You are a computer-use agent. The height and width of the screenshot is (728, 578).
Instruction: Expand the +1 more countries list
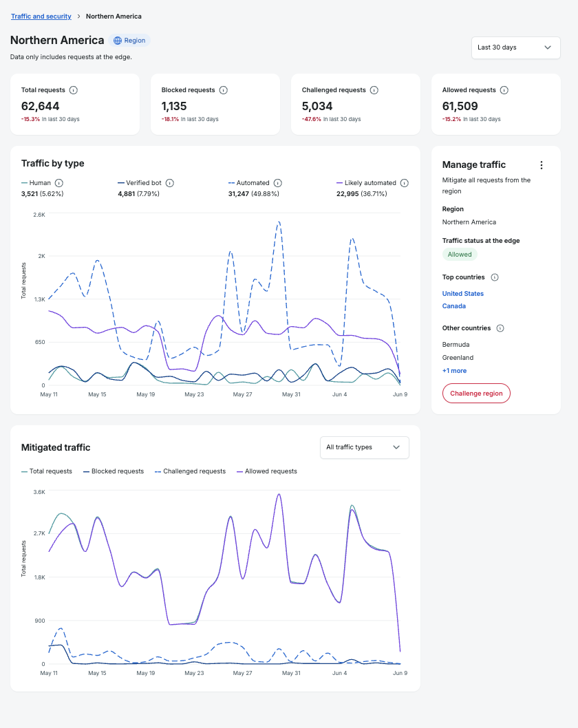click(x=455, y=370)
